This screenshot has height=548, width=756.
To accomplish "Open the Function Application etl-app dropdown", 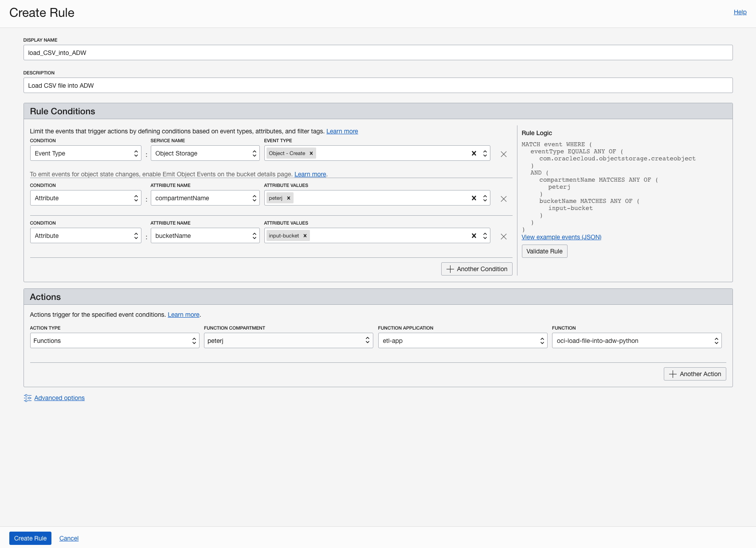I will tap(463, 341).
